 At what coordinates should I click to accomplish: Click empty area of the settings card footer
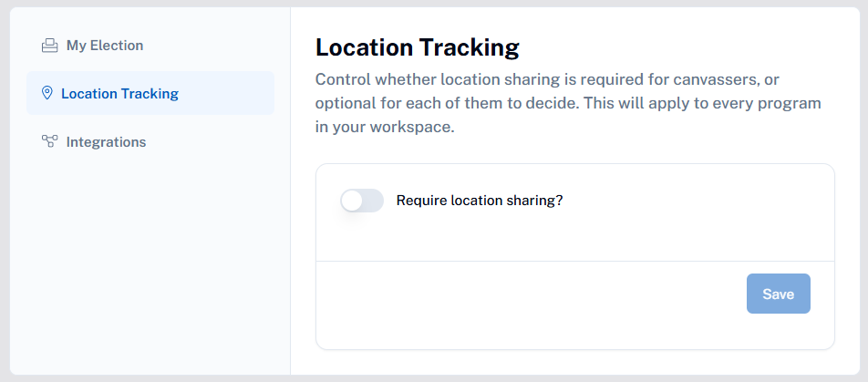(x=526, y=305)
